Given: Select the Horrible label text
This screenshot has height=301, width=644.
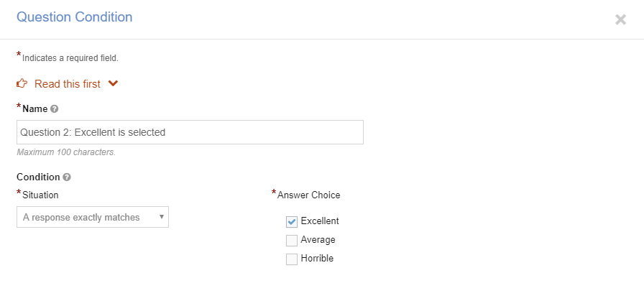Looking at the screenshot, I should pyautogui.click(x=317, y=259).
